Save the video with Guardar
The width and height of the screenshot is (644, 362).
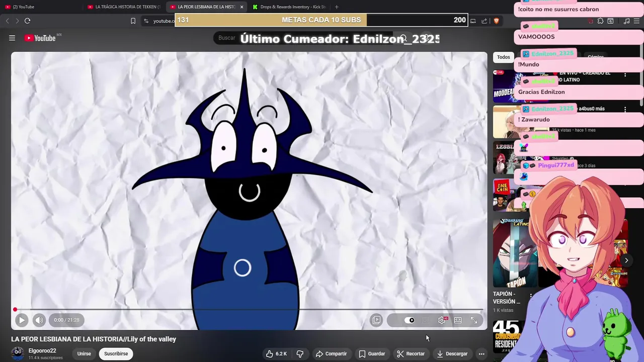pos(372,354)
